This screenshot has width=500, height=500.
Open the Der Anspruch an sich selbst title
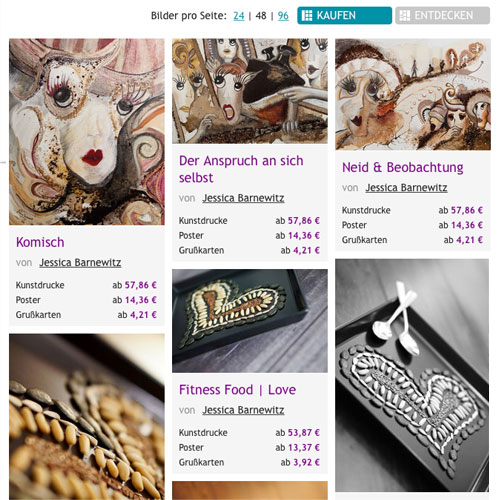pyautogui.click(x=241, y=169)
